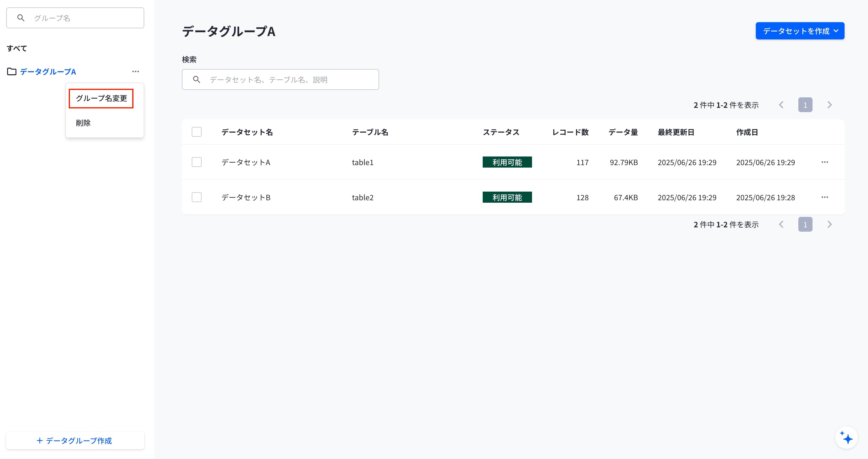Choose グループ名変更 from the context menu
868x459 pixels.
pyautogui.click(x=101, y=98)
